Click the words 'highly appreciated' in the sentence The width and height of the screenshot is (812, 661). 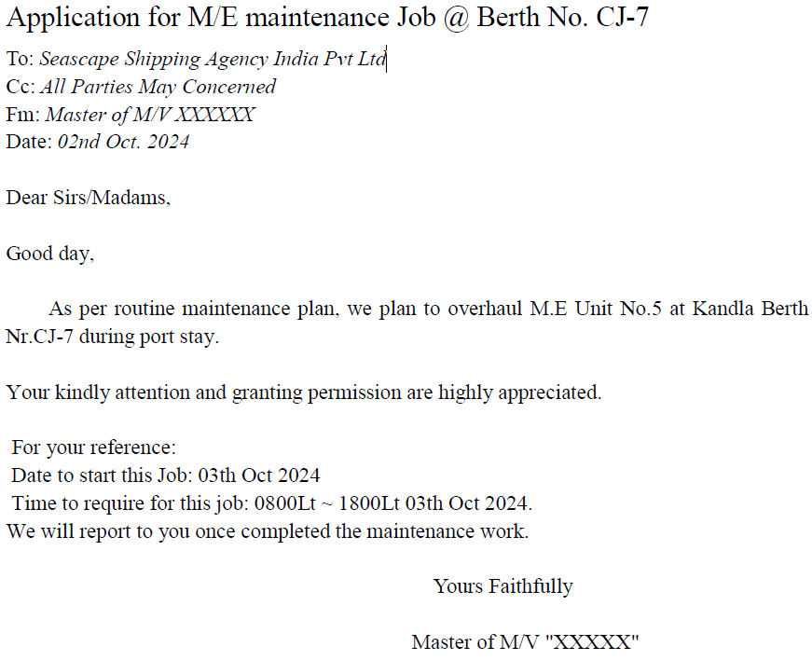point(519,392)
